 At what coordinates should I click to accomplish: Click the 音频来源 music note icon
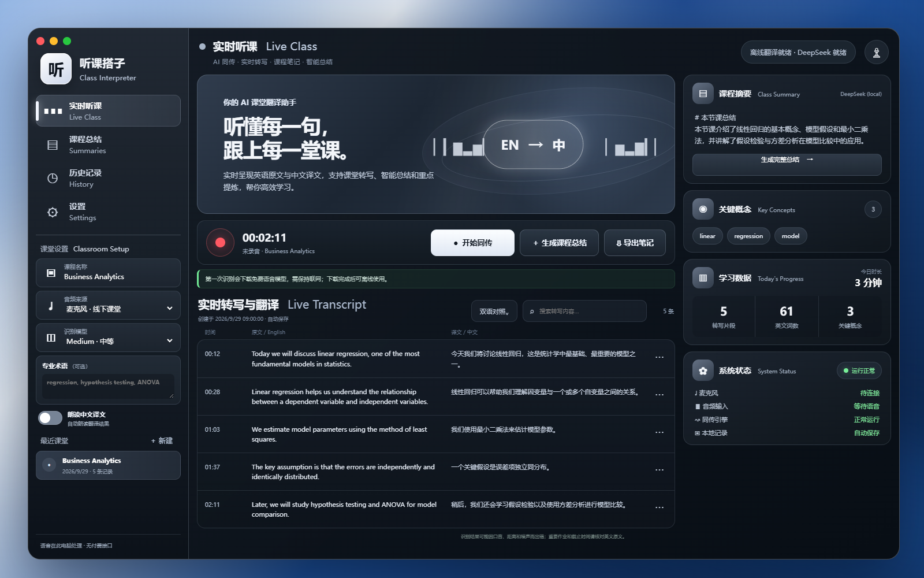[x=51, y=306]
